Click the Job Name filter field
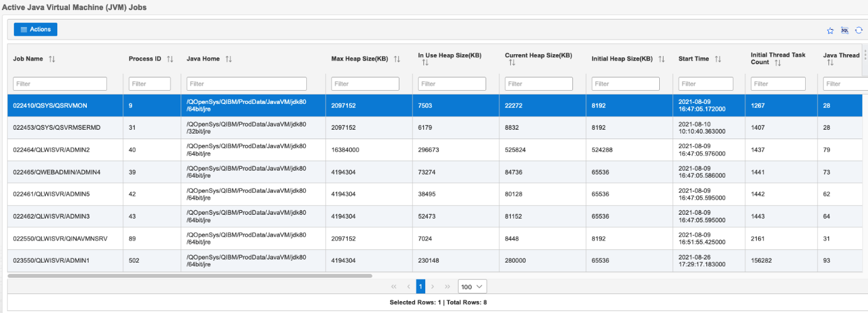This screenshot has height=313, width=868. point(60,84)
